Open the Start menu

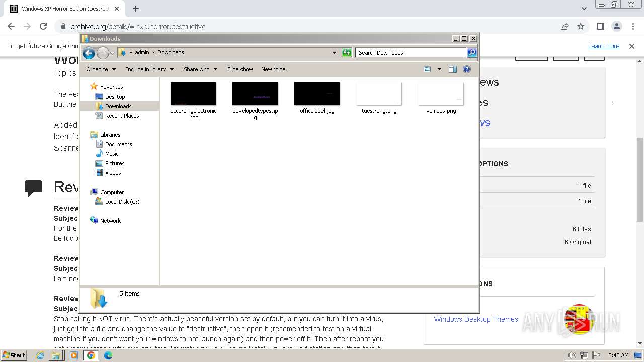click(14, 355)
